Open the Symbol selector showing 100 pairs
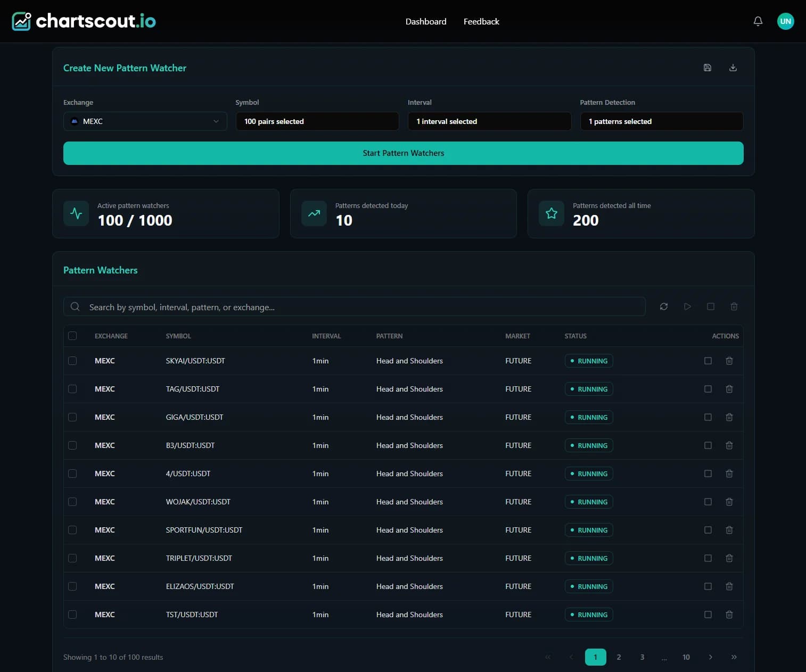This screenshot has height=672, width=806. tap(317, 121)
